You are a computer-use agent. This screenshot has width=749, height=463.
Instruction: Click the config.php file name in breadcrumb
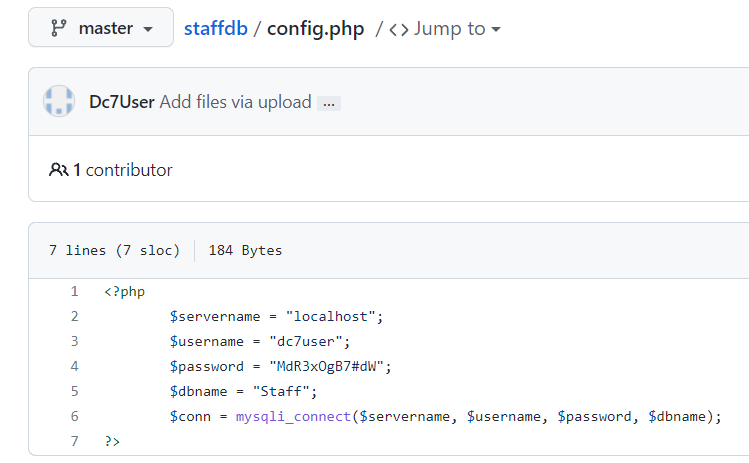tap(316, 28)
